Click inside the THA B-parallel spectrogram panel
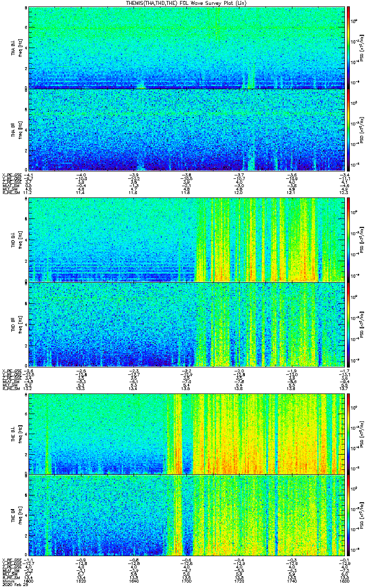Image resolution: width=368 pixels, height=588 pixels. tap(186, 130)
